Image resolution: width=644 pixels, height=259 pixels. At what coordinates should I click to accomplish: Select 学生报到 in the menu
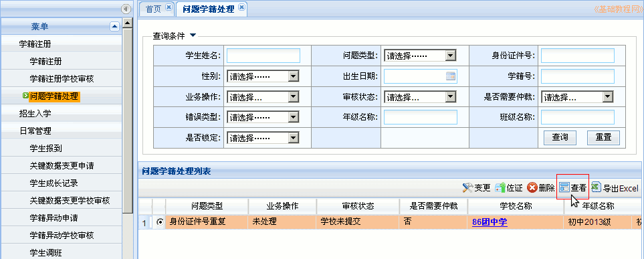(x=62, y=149)
